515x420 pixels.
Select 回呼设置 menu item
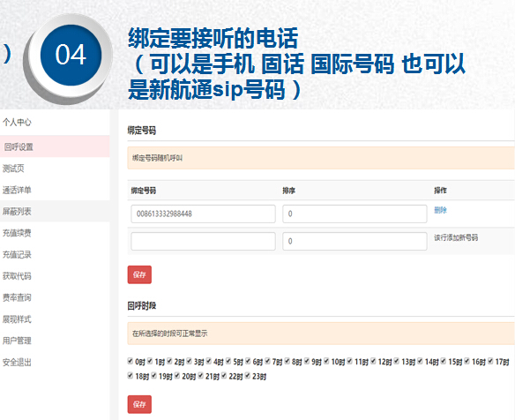point(19,146)
